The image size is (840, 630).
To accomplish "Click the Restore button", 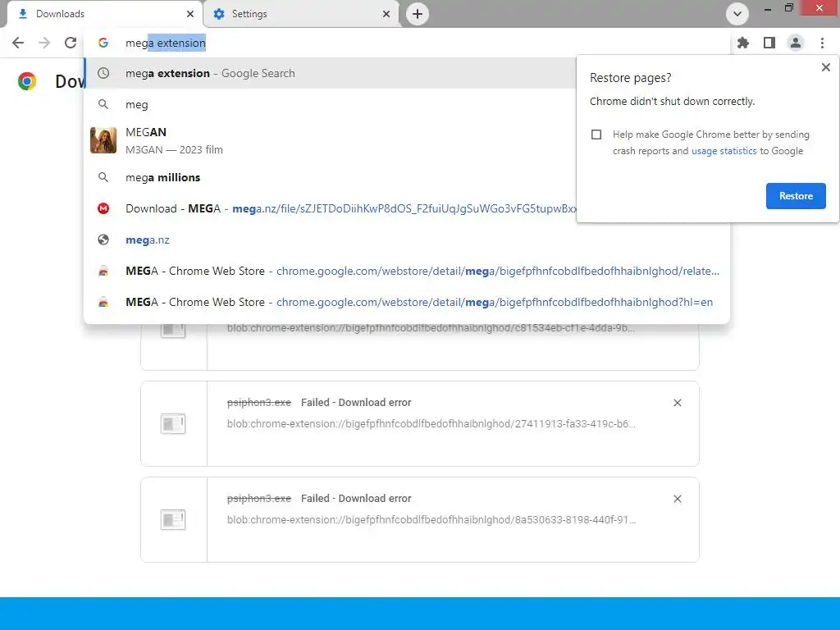I will point(796,196).
